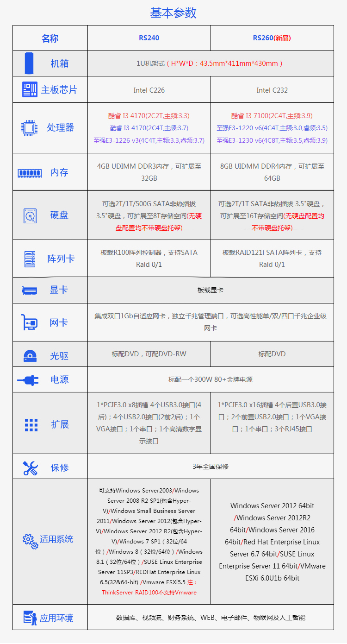Select the grid icon next to 扩展
Viewport: 347px width, 644px height.
[x=31, y=424]
